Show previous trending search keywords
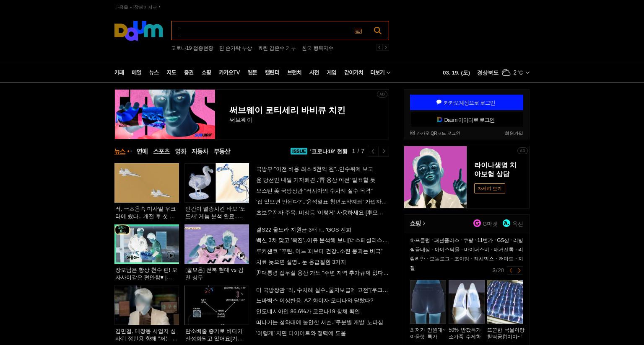This screenshot has width=644, height=345. pyautogui.click(x=379, y=47)
